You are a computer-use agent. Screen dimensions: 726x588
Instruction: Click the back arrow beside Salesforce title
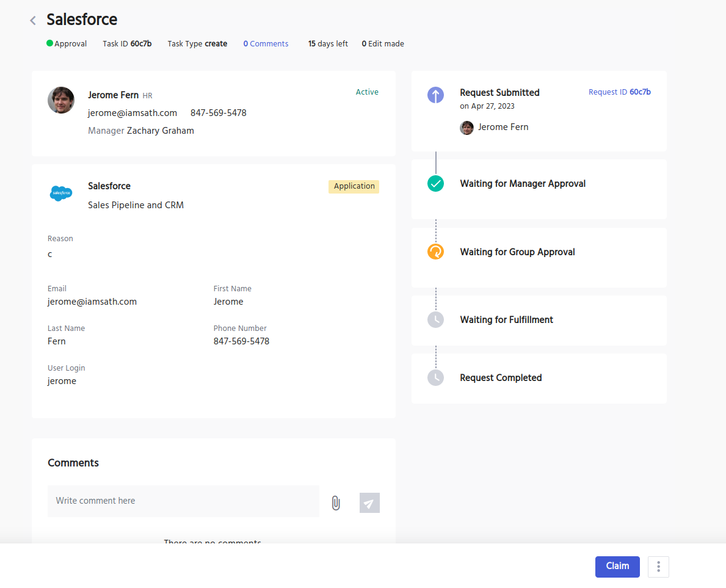coord(33,21)
